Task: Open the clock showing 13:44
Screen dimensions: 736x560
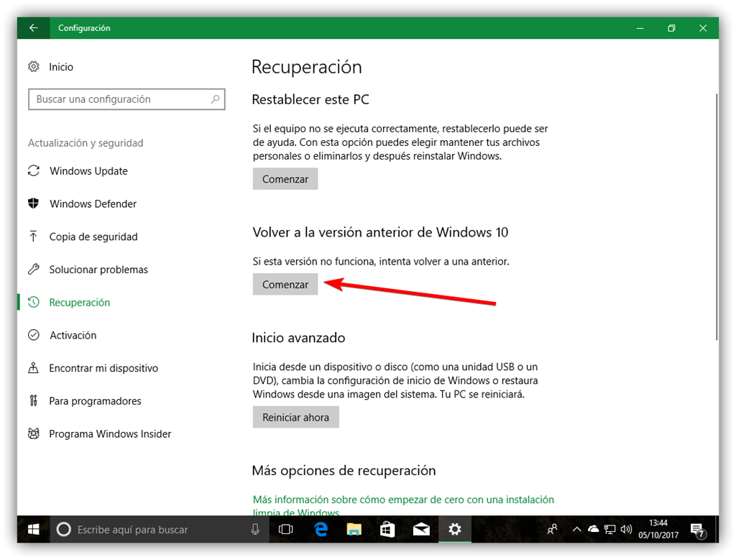Action: [658, 529]
